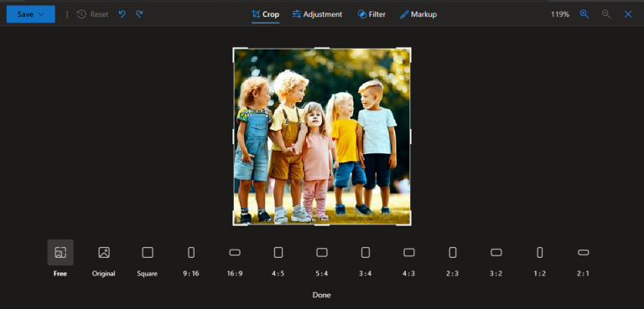Pick the 5:4 aspect ratio
The image size is (644, 309).
click(322, 260)
